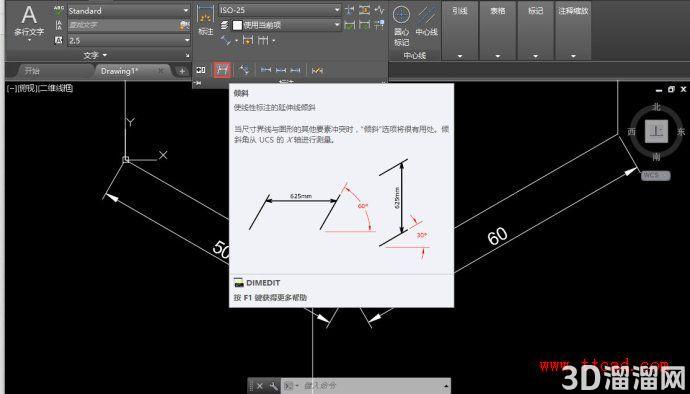Select the large 标注 dimension tool
The height and width of the screenshot is (394, 690).
pyautogui.click(x=206, y=20)
